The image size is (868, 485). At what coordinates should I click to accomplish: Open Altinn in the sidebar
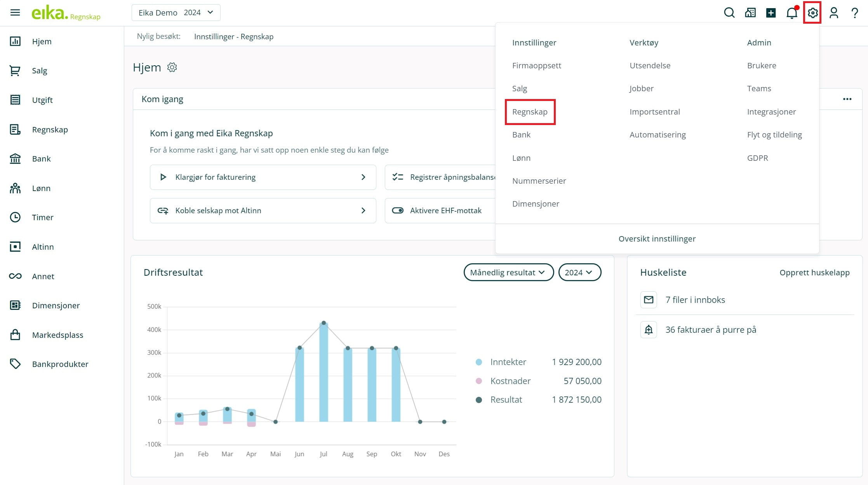tap(43, 247)
